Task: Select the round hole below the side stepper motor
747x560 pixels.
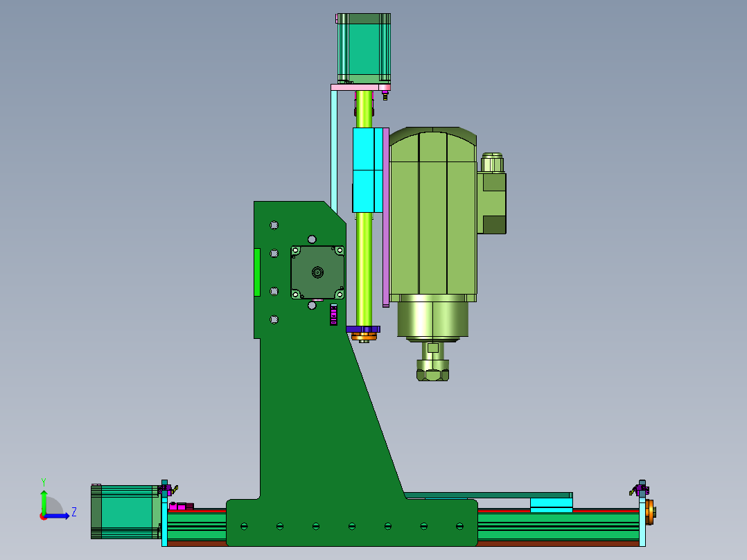Action: (312, 306)
